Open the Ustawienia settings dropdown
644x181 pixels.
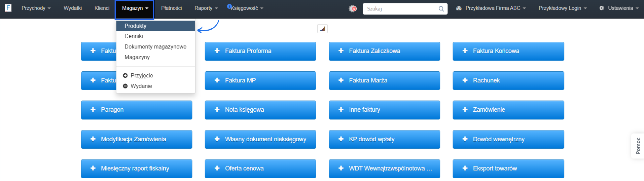[619, 8]
